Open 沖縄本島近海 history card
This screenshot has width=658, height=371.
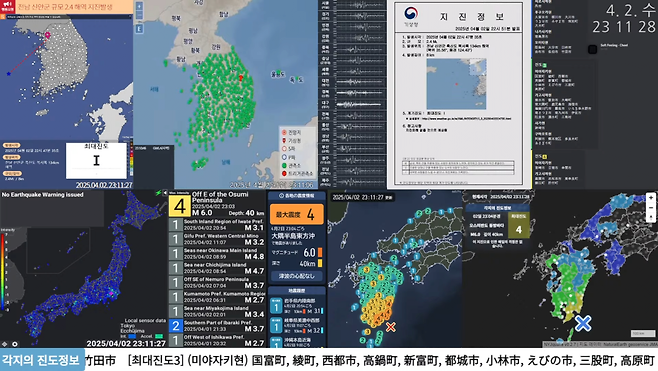click(x=297, y=342)
